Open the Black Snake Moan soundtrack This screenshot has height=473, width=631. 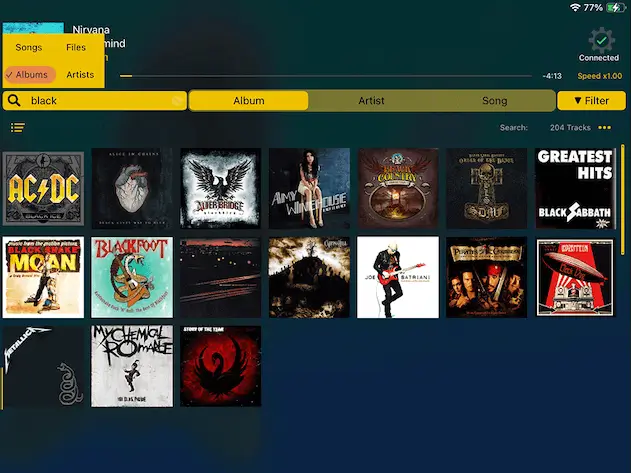pos(43,277)
